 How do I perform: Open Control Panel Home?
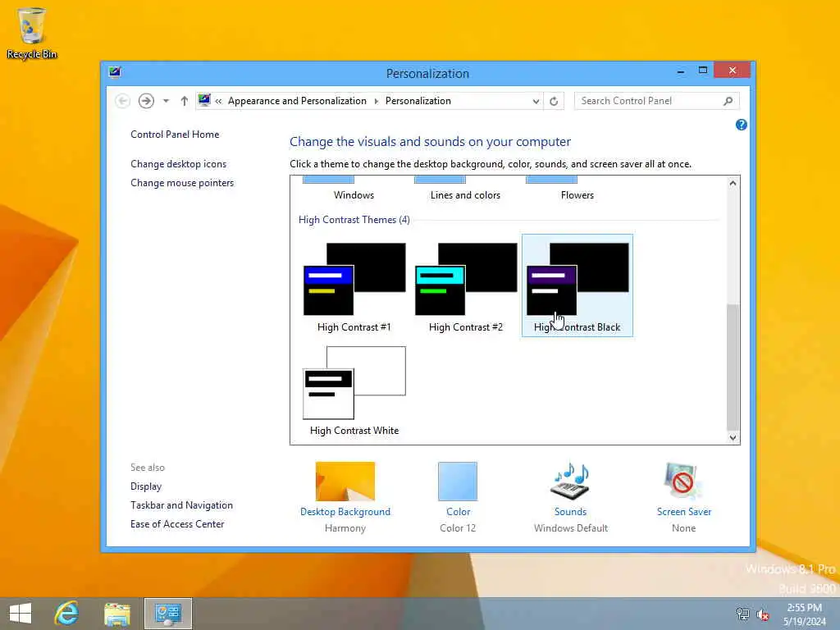(175, 135)
